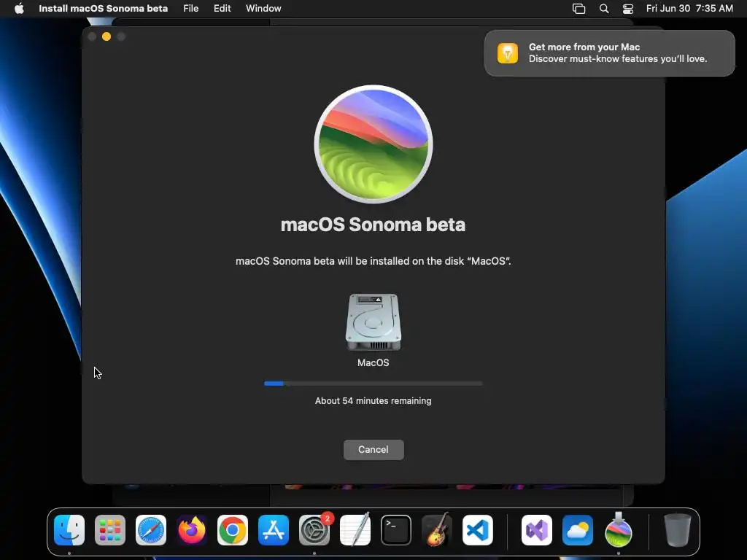The height and width of the screenshot is (560, 747).
Task: Open Trash from the Dock
Action: 678,530
